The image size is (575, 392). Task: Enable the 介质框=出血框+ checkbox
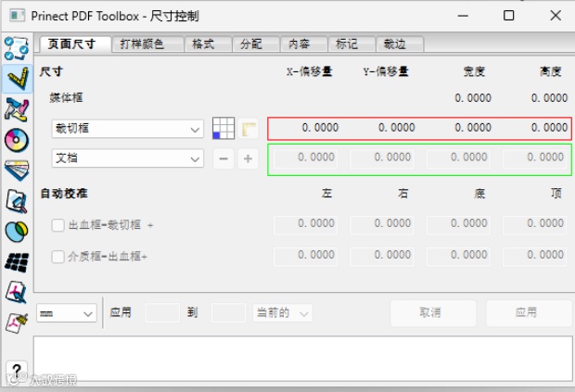57,257
